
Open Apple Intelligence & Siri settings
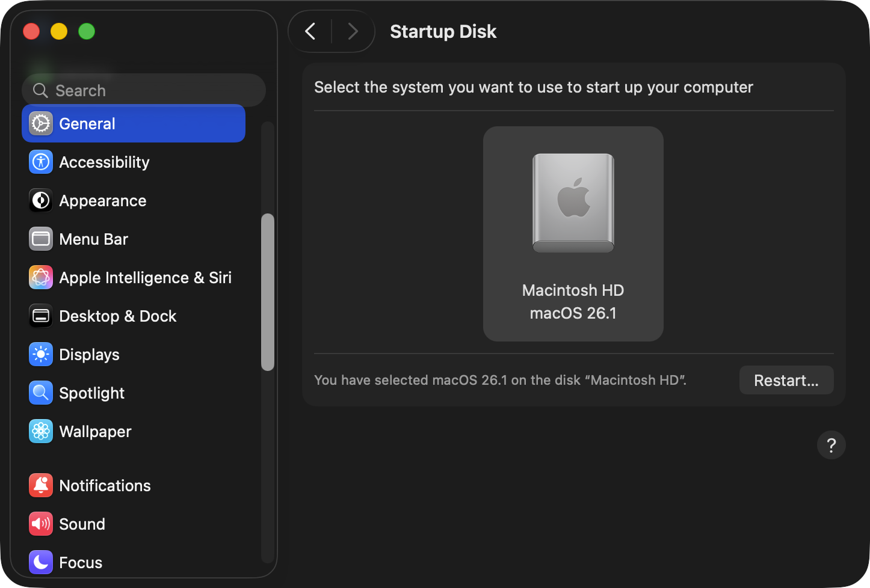(x=134, y=277)
